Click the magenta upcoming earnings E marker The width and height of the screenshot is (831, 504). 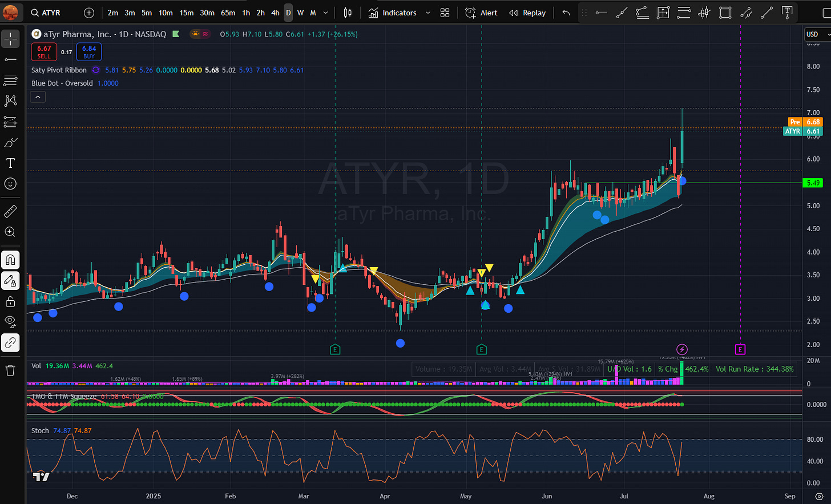coord(740,349)
